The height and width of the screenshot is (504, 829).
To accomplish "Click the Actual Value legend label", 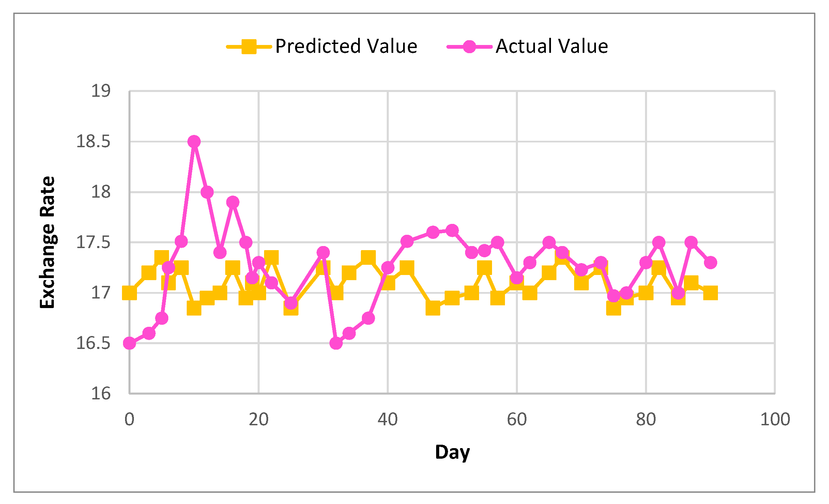I will 552,46.
